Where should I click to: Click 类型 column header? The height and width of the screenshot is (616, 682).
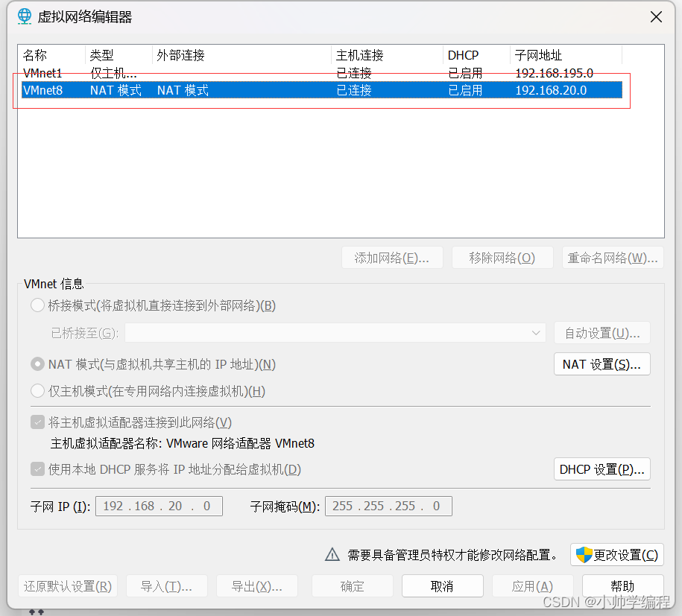[x=119, y=55]
